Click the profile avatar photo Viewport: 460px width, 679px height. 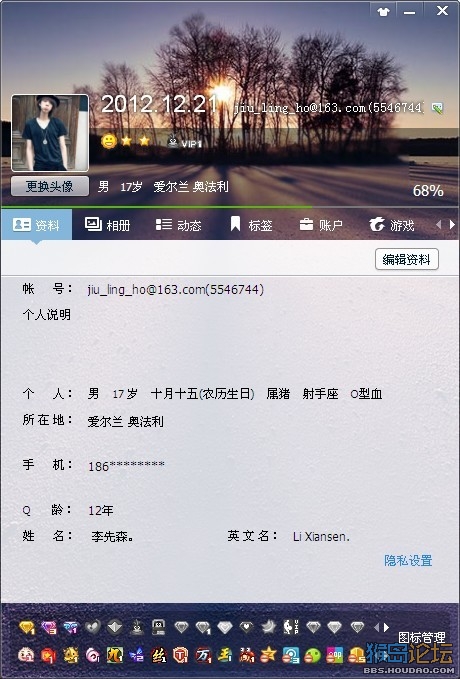pyautogui.click(x=50, y=133)
